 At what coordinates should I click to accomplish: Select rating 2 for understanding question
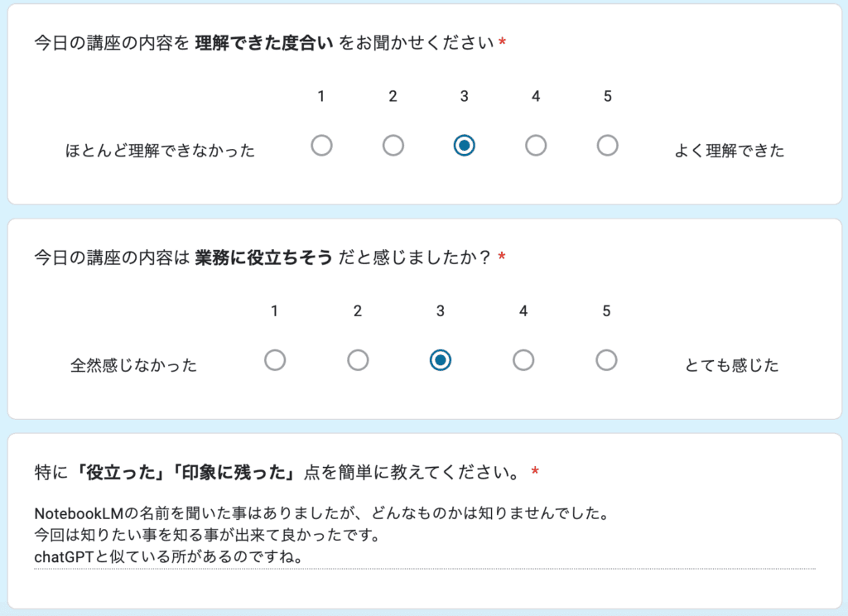[393, 145]
